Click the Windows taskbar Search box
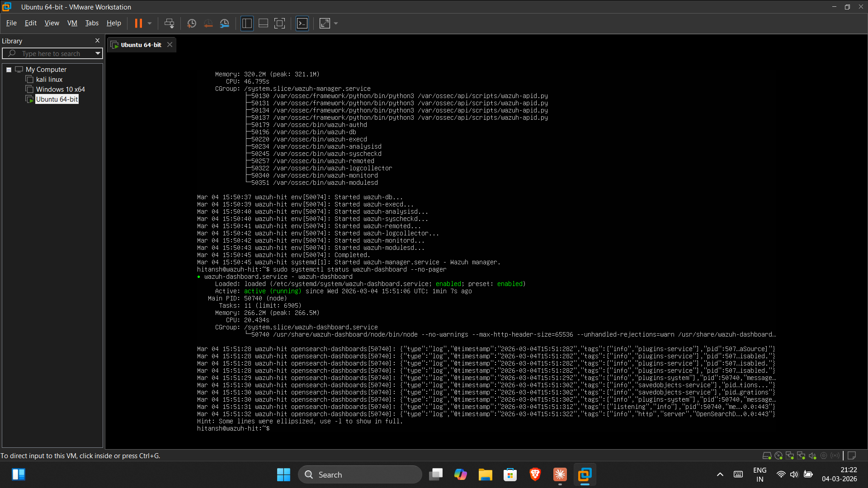868x488 pixels. tap(360, 475)
